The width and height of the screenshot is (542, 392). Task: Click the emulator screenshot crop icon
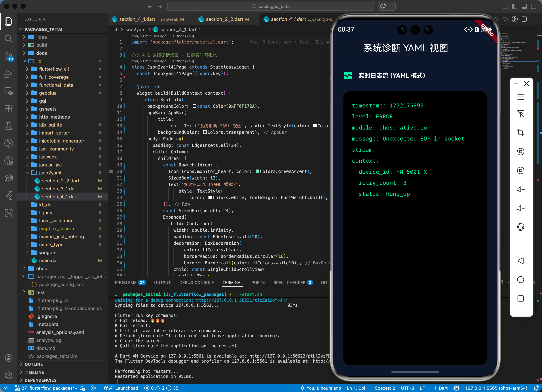click(520, 133)
